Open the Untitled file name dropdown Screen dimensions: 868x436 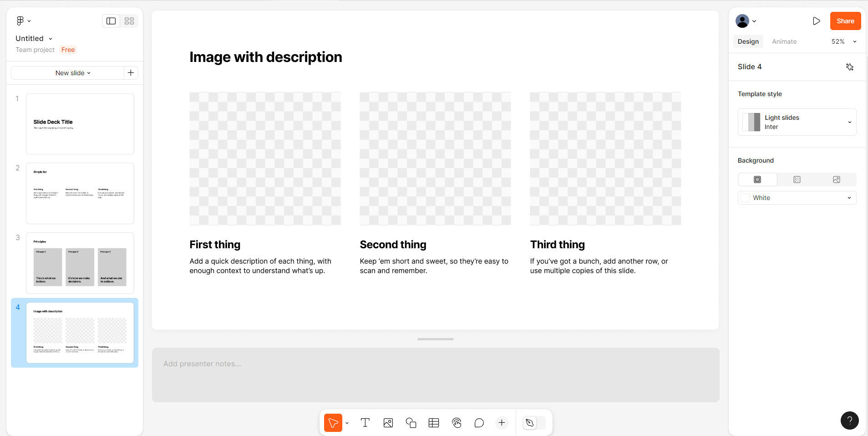[34, 38]
